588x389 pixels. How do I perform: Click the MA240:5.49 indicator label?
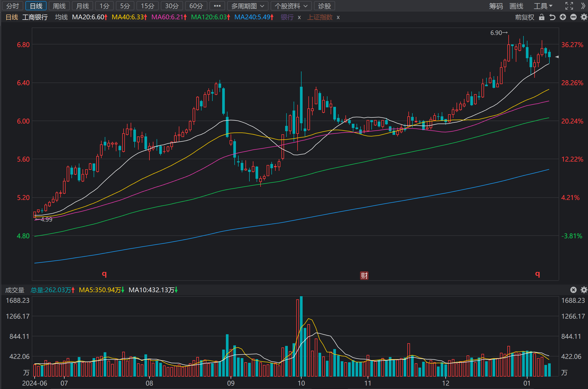click(x=254, y=17)
